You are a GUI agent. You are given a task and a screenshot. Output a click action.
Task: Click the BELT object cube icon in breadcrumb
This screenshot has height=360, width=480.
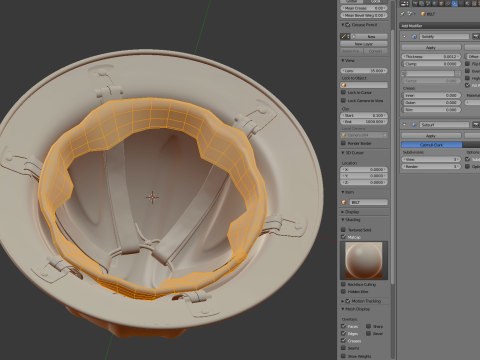[x=423, y=14]
